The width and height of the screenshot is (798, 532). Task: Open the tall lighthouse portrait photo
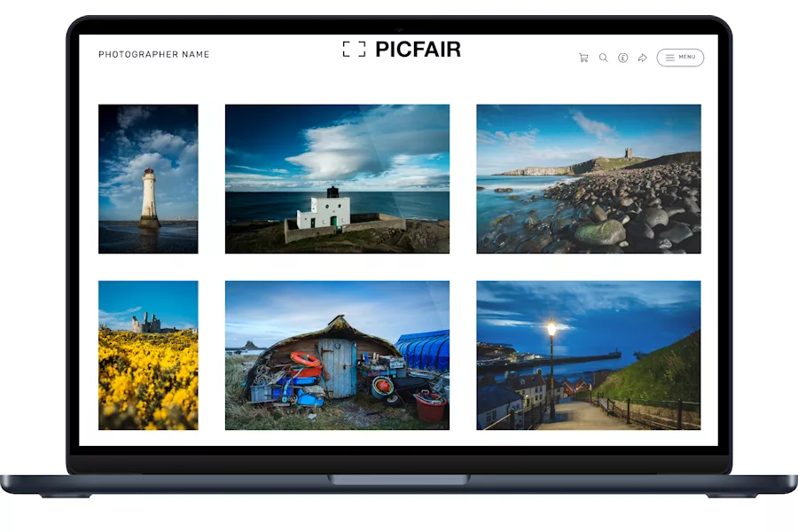click(x=148, y=178)
